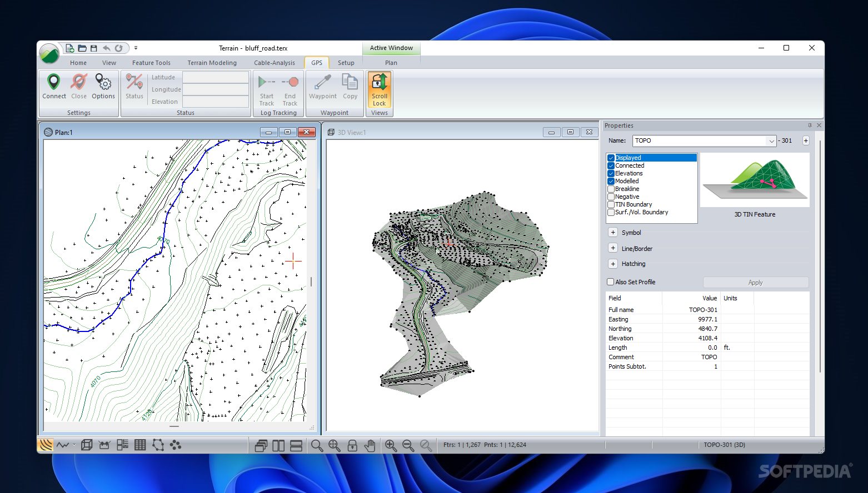Screen dimensions: 868x493
Task: Expand the Hatching section
Action: [613, 264]
